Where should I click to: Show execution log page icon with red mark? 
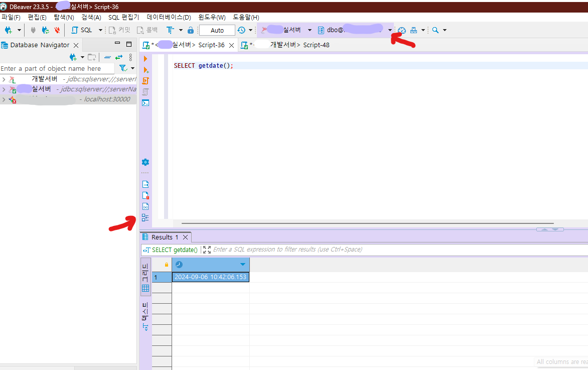(x=145, y=195)
